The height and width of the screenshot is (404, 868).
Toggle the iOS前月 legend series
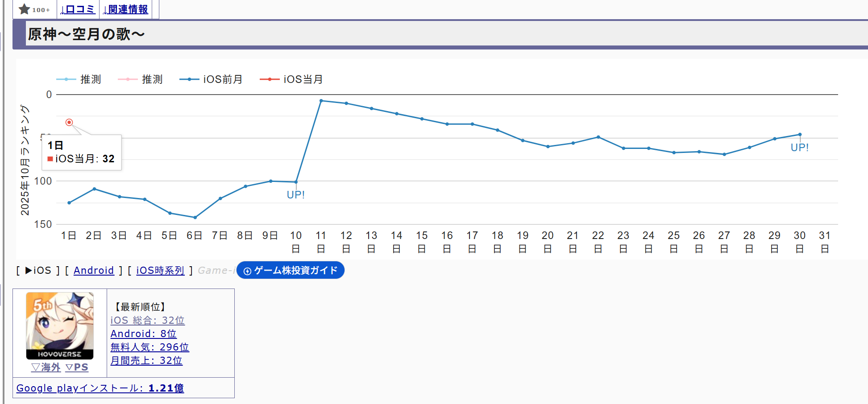click(x=211, y=79)
